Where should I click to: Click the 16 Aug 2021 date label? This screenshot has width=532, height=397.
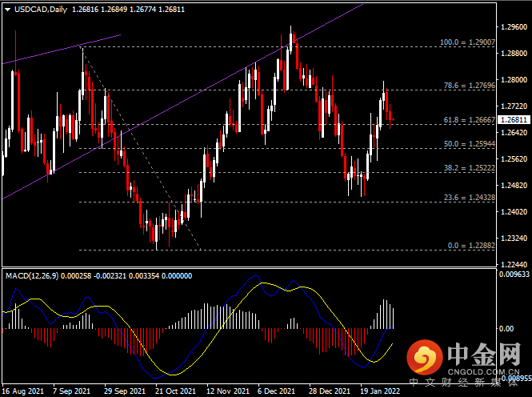tap(22, 391)
